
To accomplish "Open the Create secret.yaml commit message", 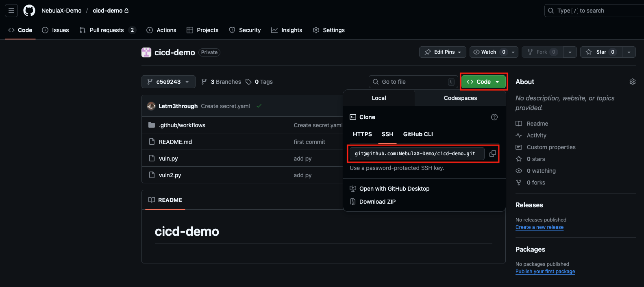I will click(225, 106).
